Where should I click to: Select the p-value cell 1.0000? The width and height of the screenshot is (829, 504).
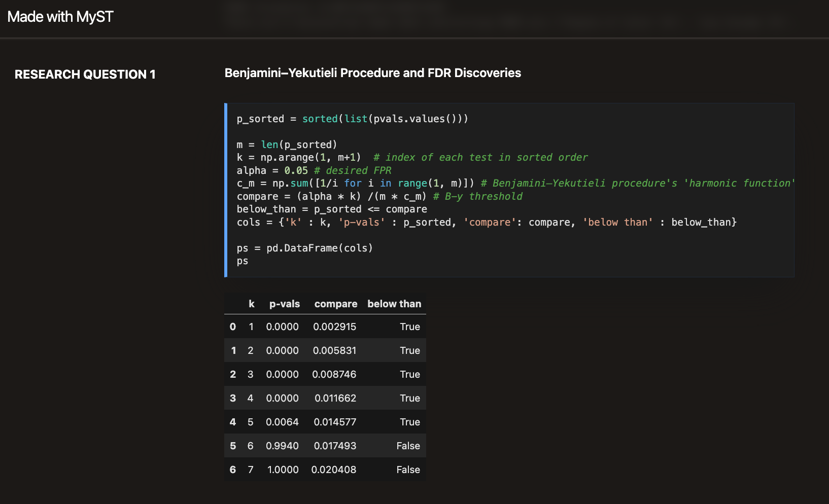(x=283, y=470)
